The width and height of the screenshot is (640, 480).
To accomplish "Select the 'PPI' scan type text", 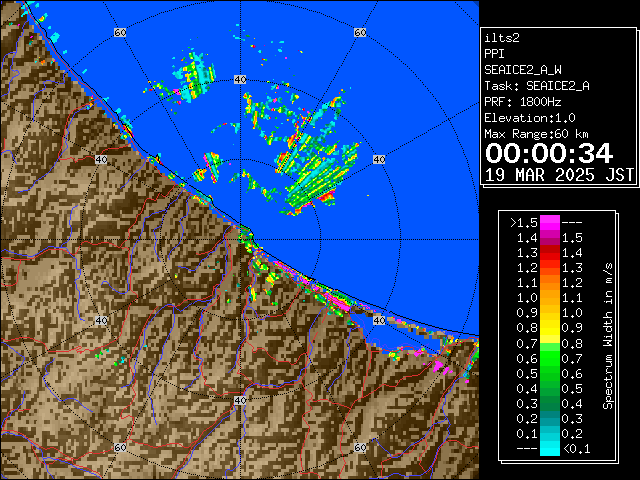I will 494,54.
